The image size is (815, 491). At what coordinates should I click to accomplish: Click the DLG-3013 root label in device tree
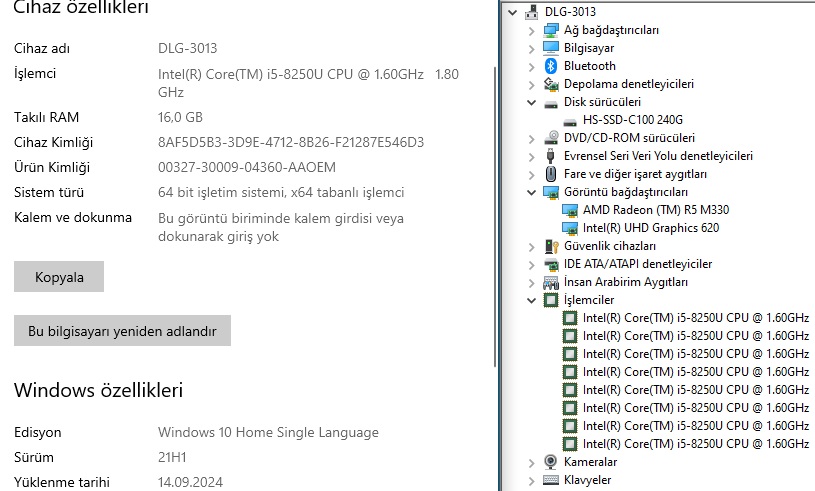click(x=570, y=12)
